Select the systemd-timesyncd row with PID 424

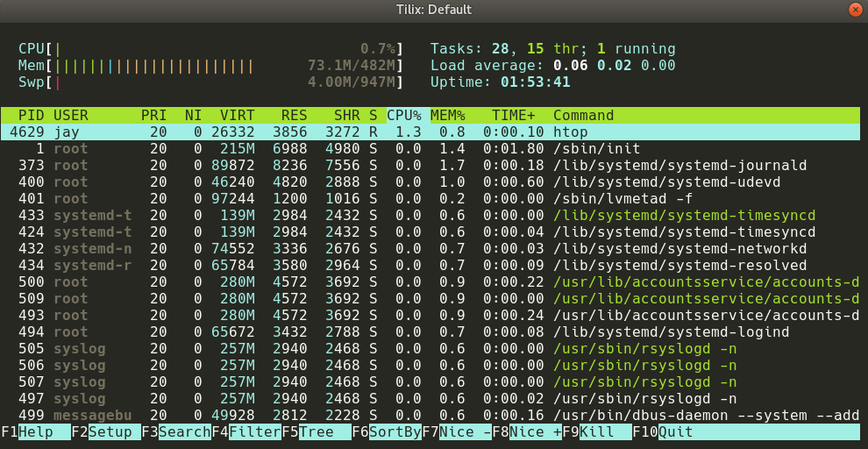(430, 232)
